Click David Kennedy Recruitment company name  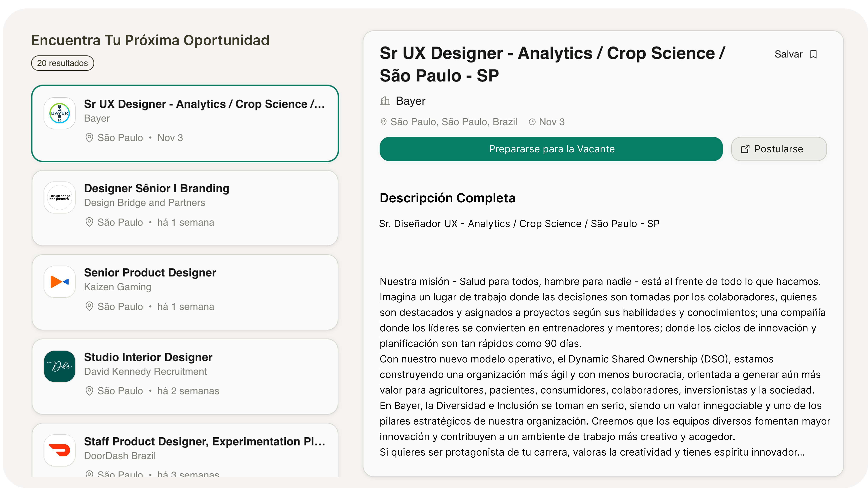pos(146,371)
